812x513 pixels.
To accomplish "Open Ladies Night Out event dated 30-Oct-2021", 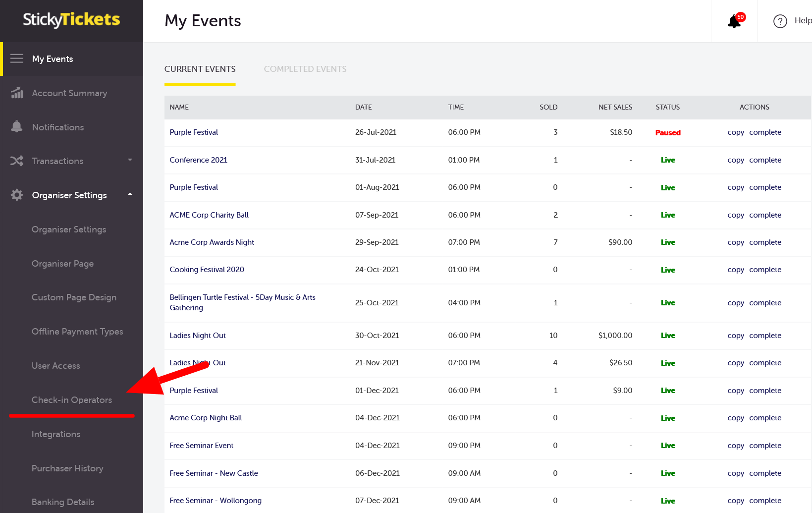I will coord(198,336).
